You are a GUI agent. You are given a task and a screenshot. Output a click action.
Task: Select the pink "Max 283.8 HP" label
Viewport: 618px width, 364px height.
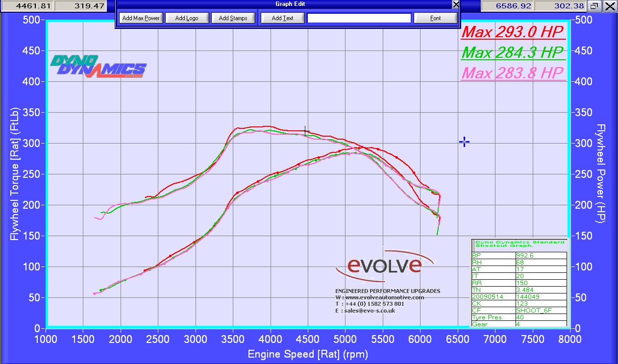(x=513, y=73)
